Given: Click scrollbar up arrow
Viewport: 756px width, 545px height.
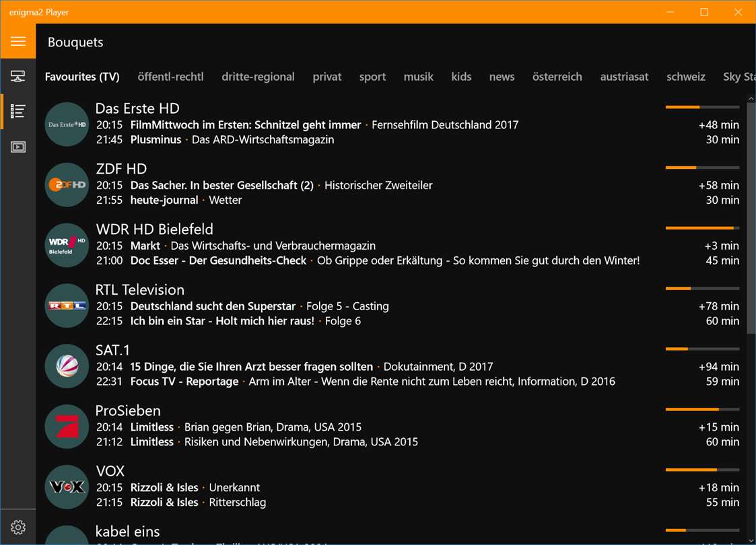Looking at the screenshot, I should coord(751,98).
